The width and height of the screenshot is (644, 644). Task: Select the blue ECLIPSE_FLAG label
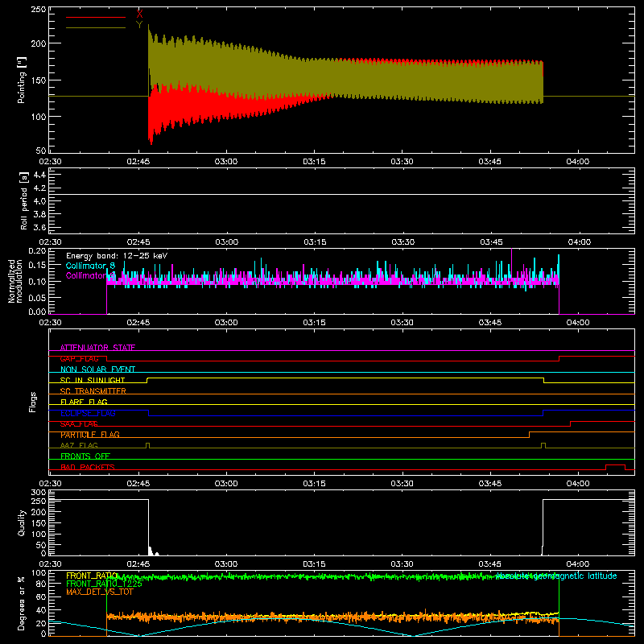(88, 413)
